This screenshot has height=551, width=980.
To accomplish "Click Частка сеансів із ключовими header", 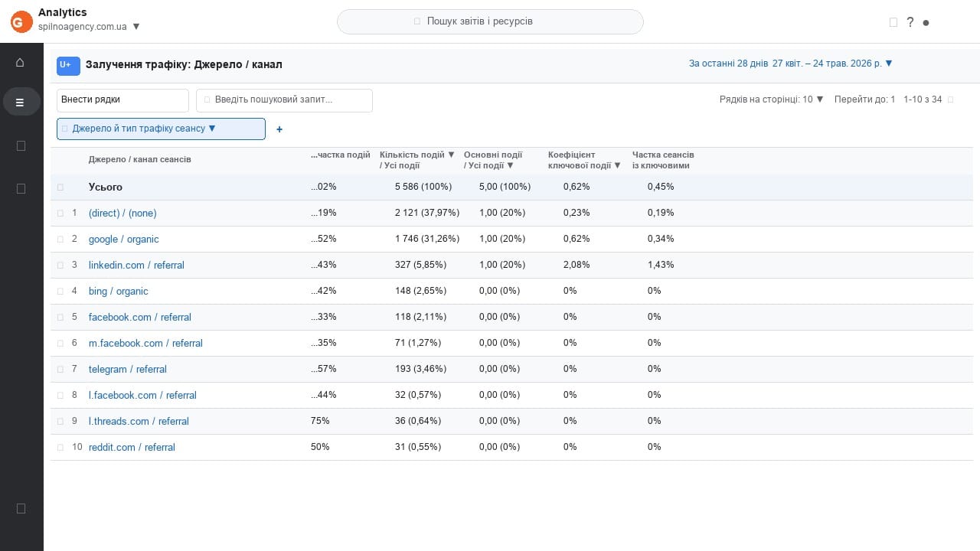I will [x=663, y=160].
